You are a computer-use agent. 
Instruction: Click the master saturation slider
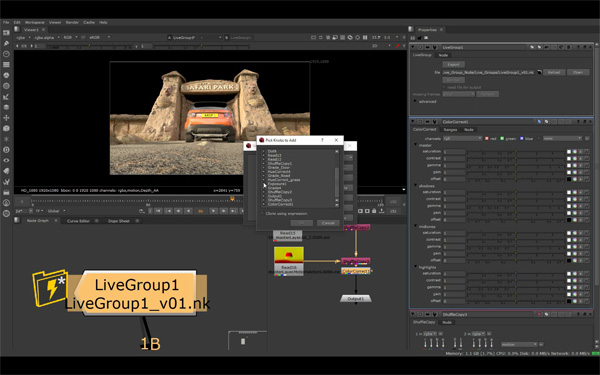[515, 152]
